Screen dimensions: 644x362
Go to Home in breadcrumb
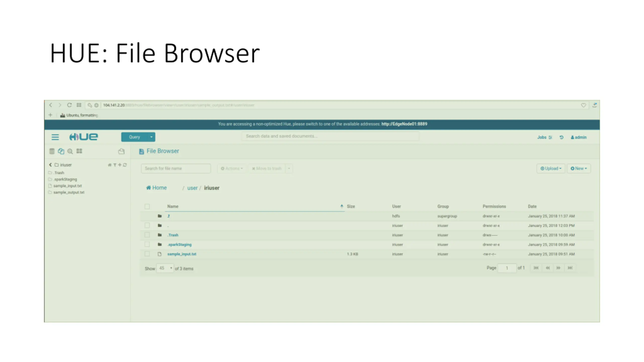[x=156, y=188]
